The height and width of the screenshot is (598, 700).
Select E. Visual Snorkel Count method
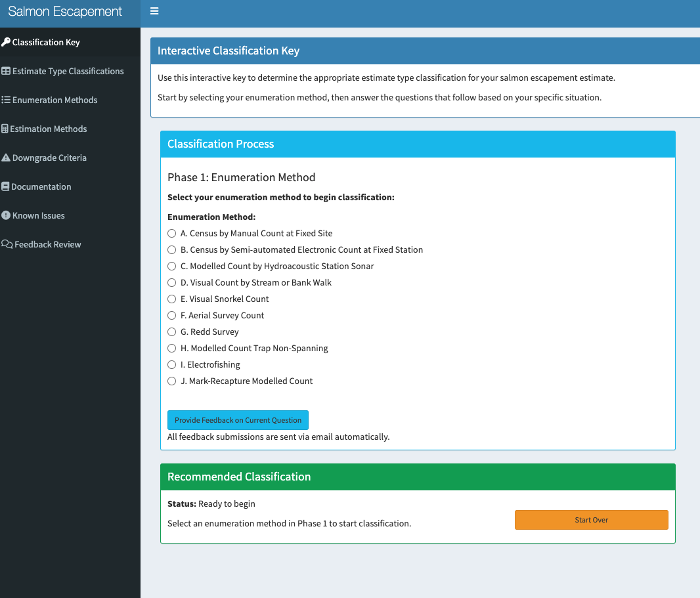(x=171, y=299)
